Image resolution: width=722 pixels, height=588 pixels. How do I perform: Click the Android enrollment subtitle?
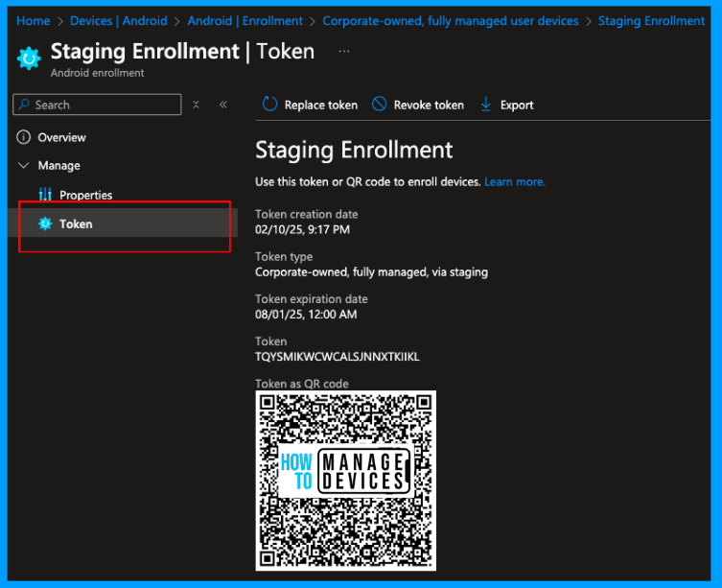tap(97, 73)
